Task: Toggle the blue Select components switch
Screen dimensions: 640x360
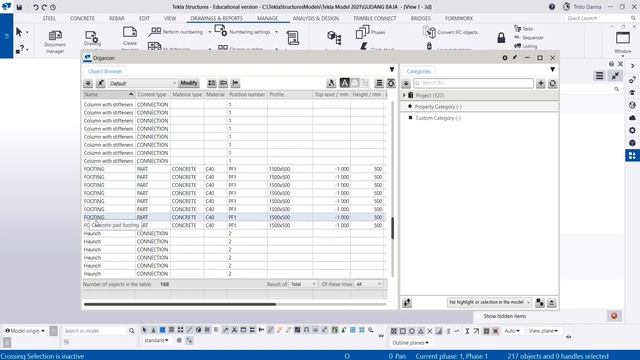Action: click(x=162, y=330)
